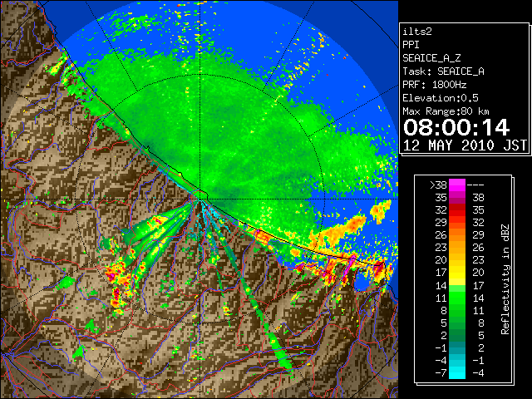Click the radar origin where range lines cross
This screenshot has width=532, height=399.
[200, 199]
